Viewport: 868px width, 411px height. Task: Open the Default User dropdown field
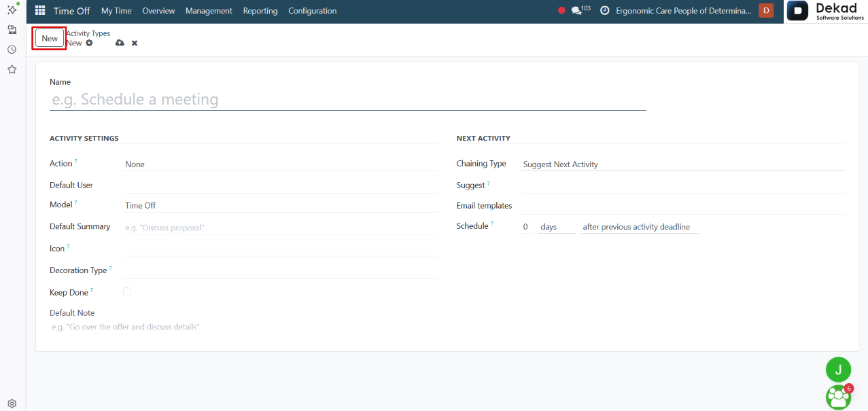click(280, 185)
